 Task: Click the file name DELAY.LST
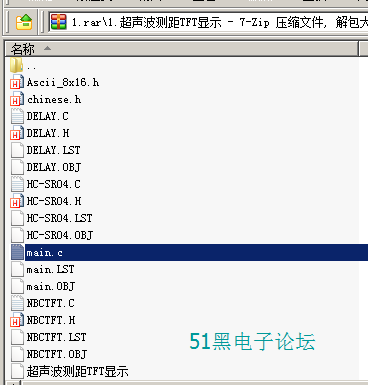[53, 150]
